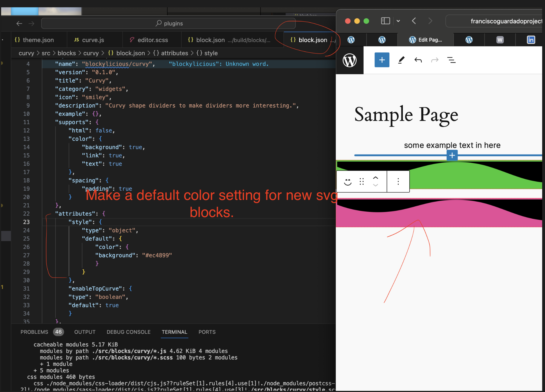
Task: Open the Document Overview list view
Action: pos(451,60)
